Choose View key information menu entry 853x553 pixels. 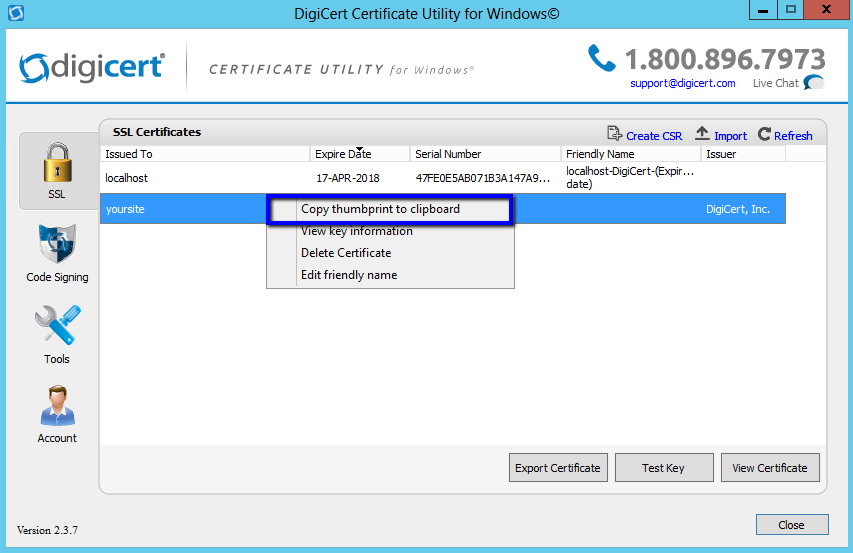point(357,231)
